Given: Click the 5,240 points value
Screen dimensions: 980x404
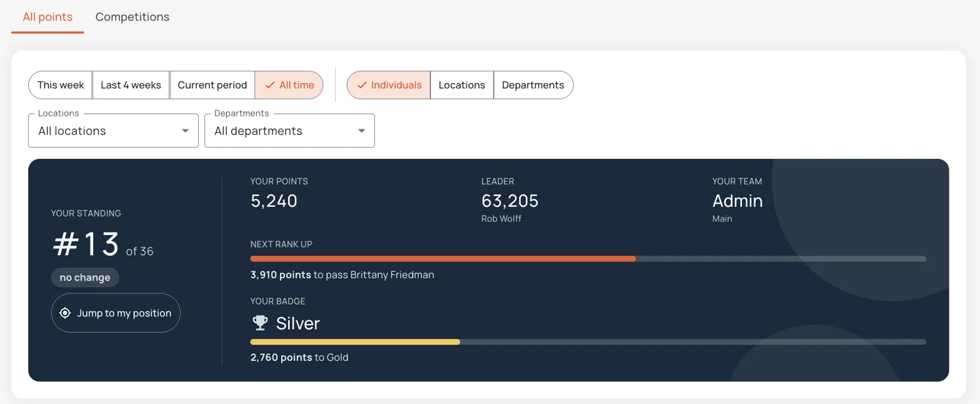Looking at the screenshot, I should pos(274,201).
